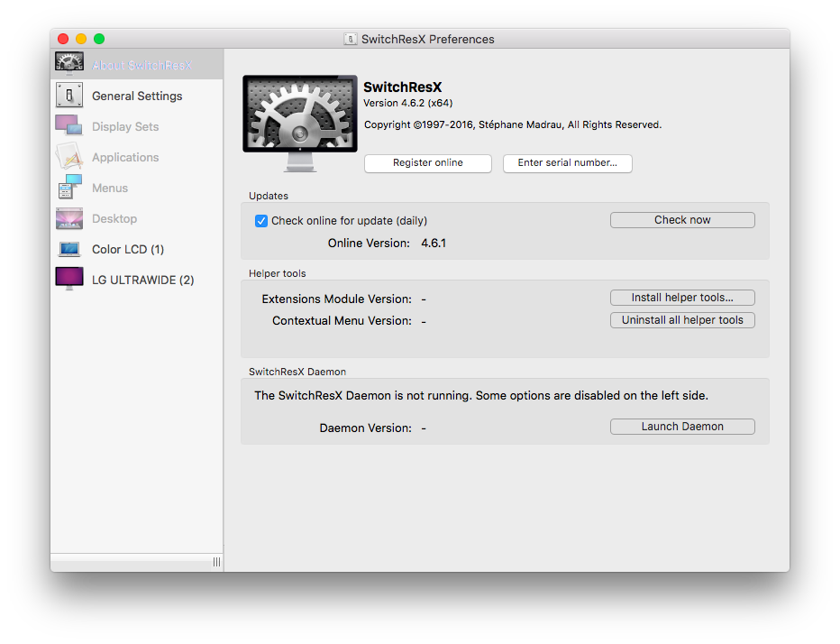
Task: Select the General Settings switch icon
Action: [69, 96]
